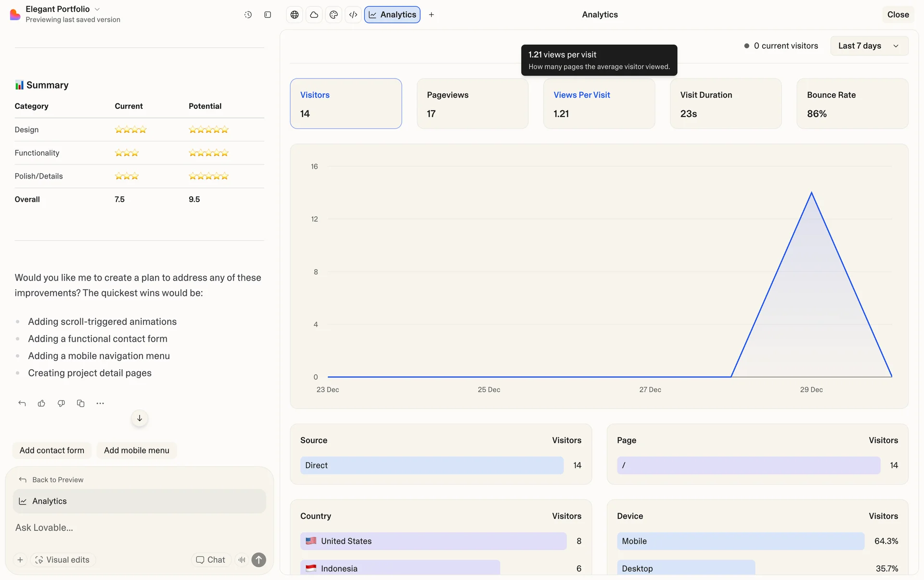Click the history clock icon
This screenshot has height=580, width=924.
click(x=248, y=14)
